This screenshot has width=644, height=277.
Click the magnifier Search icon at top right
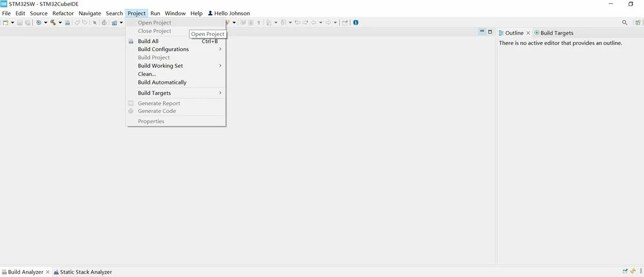pos(625,23)
